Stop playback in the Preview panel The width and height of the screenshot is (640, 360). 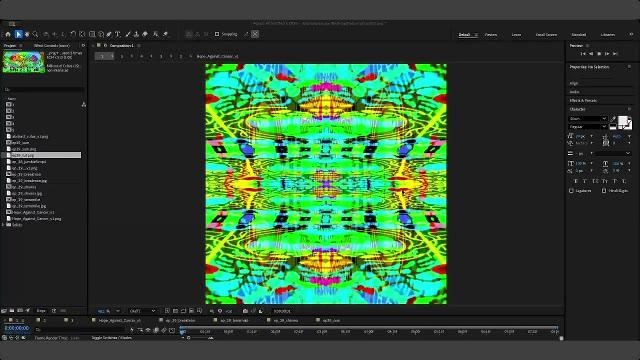click(599, 54)
